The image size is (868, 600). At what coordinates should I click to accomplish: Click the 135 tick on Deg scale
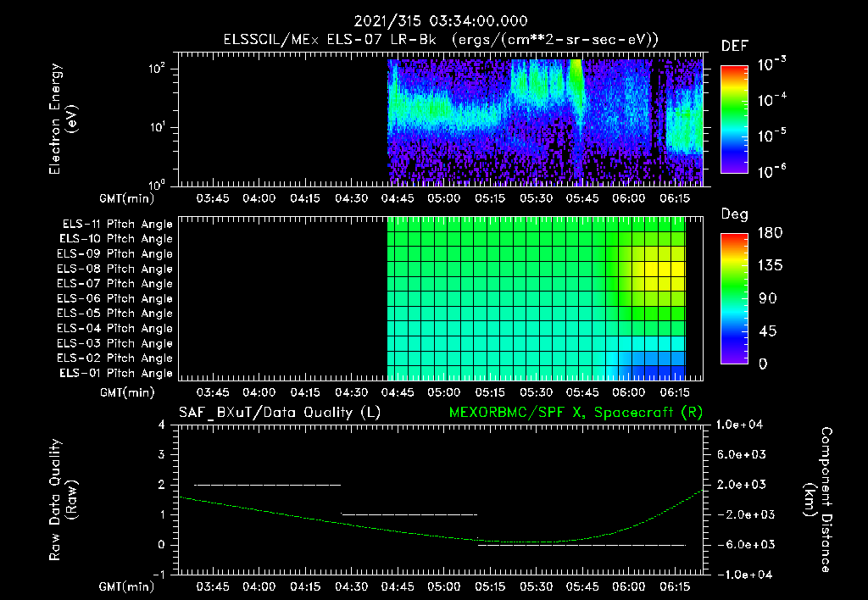click(770, 266)
